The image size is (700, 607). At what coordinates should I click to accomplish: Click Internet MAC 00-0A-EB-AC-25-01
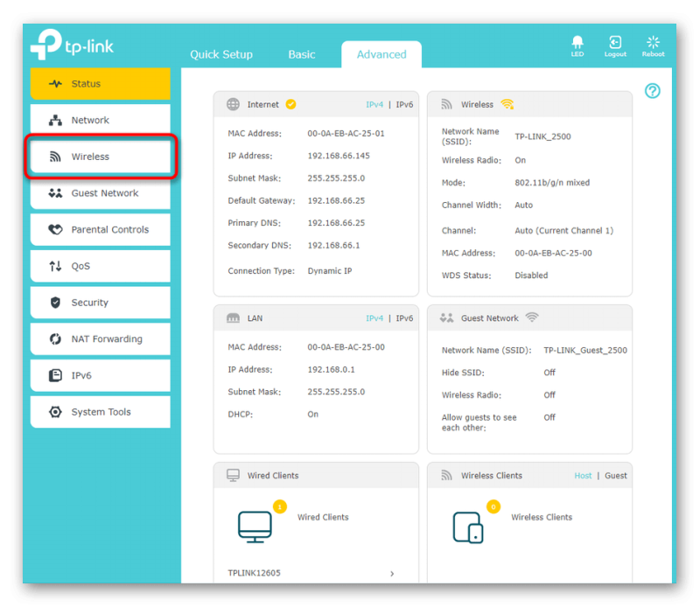tap(346, 134)
